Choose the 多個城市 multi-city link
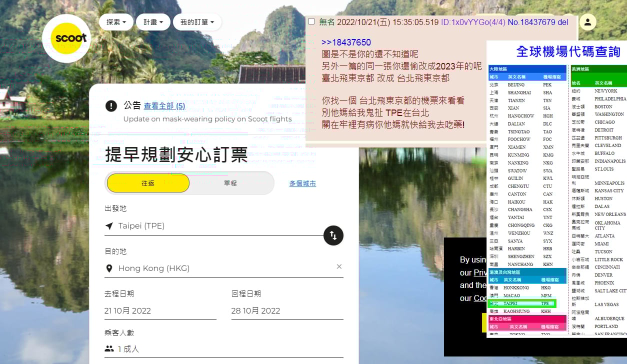This screenshot has height=364, width=627. coord(302,183)
